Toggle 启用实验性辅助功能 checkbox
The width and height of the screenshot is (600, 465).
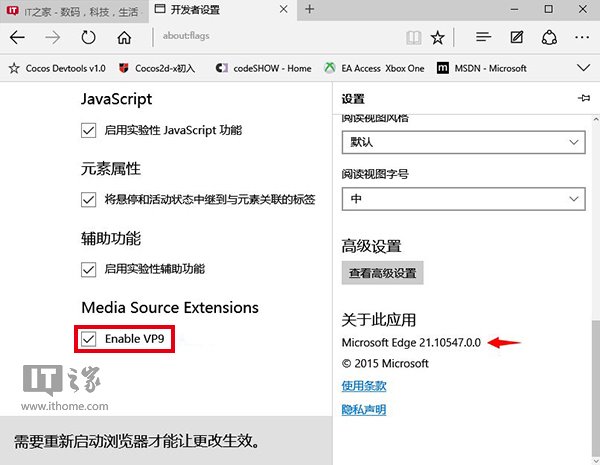tap(88, 269)
